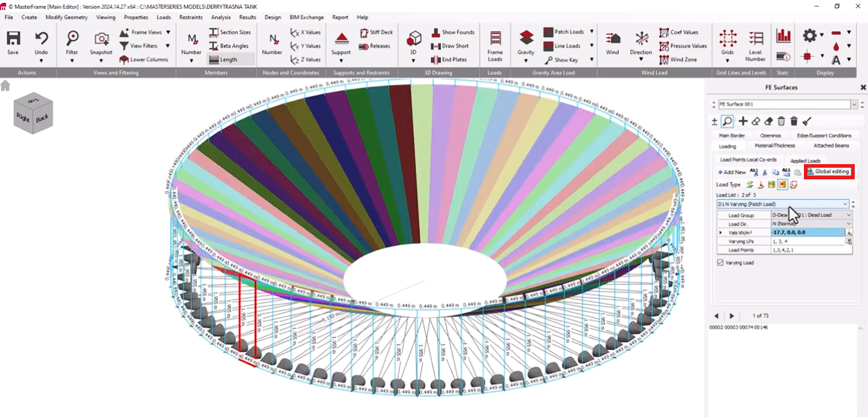Click the Global editing button
Viewport: 868px width, 417px height.
pyautogui.click(x=828, y=171)
